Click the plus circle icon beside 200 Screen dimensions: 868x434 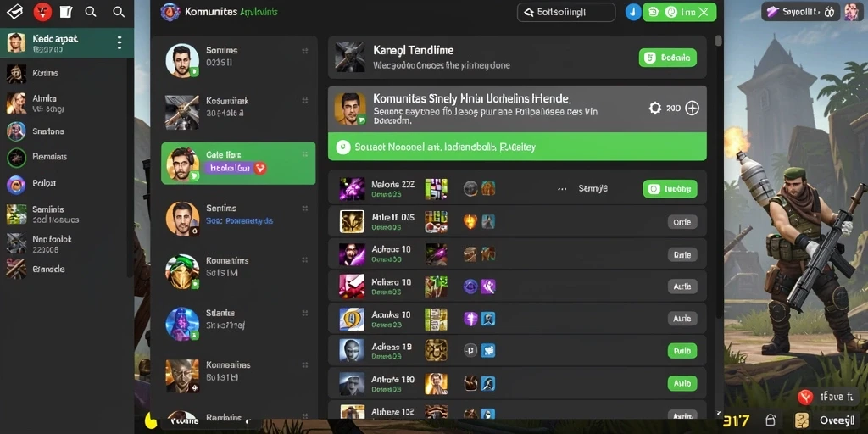tap(692, 108)
